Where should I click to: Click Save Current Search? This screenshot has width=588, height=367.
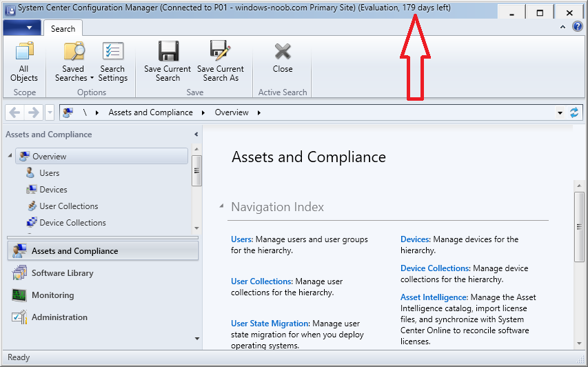pyautogui.click(x=168, y=62)
